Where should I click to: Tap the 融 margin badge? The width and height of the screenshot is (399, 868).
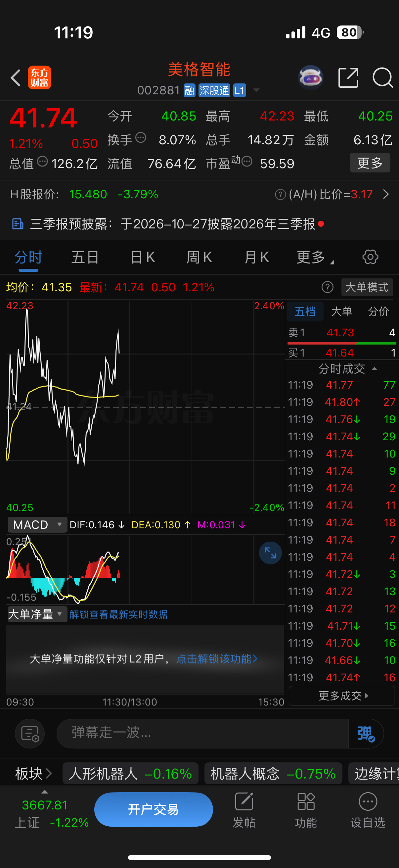point(189,90)
